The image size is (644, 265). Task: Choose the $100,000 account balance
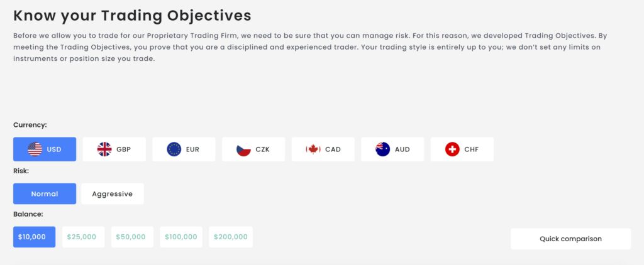coord(181,237)
